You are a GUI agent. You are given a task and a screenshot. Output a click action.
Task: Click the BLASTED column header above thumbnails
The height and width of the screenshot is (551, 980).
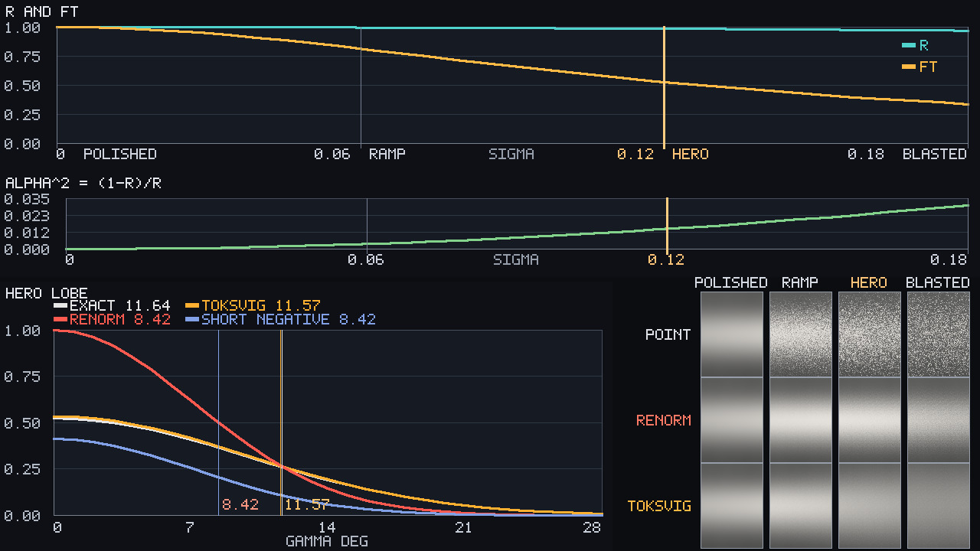(x=938, y=282)
